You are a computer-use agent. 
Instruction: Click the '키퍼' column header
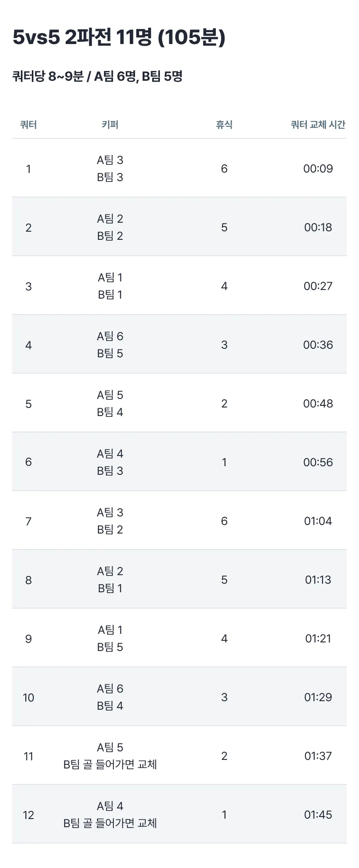[110, 125]
